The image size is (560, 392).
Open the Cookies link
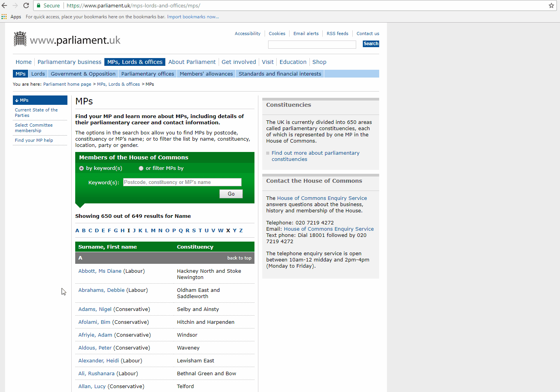277,34
